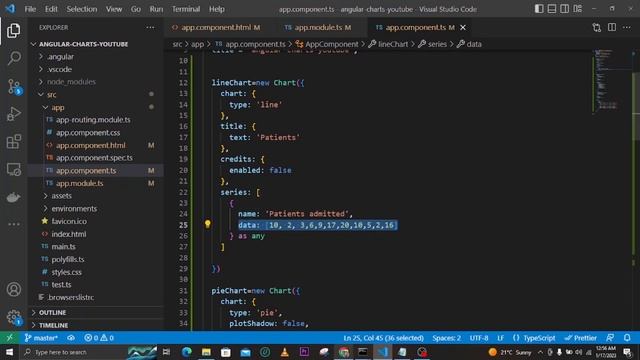
Task: Open Remote Explorer view
Action: point(13,169)
